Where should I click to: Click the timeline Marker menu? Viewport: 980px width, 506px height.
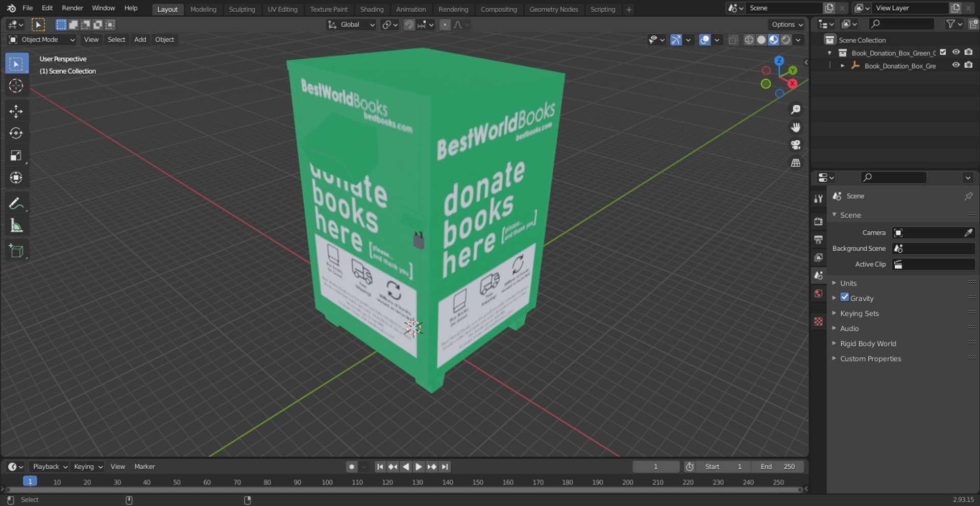coord(144,467)
